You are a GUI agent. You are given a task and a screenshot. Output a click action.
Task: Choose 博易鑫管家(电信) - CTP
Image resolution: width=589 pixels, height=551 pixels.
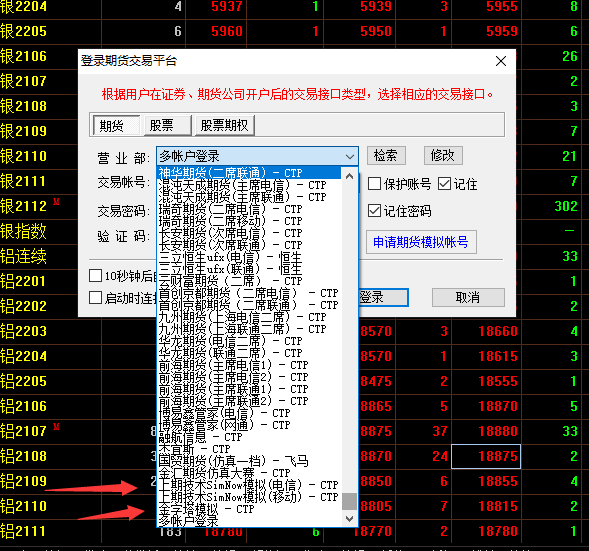tap(249, 413)
